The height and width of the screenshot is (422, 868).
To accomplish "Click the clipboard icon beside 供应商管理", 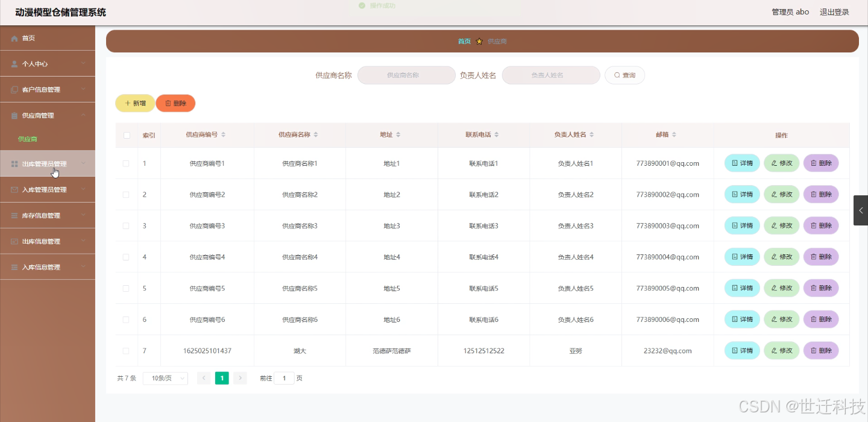I will coord(14,116).
